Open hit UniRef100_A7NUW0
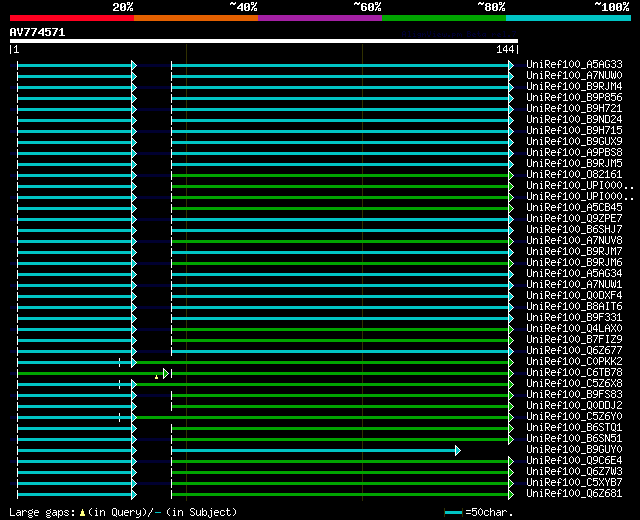This screenshot has height=520, width=640. point(574,76)
